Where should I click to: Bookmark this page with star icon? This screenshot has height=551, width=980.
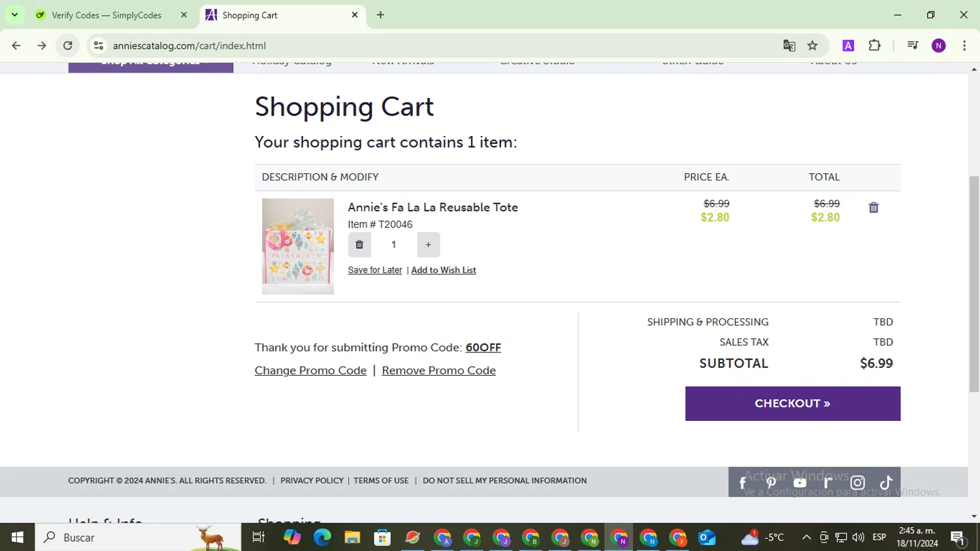click(x=813, y=46)
